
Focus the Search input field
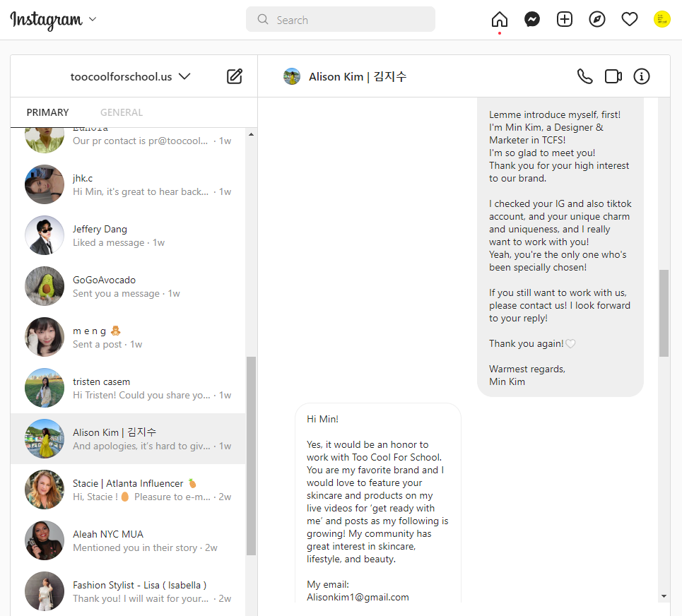pyautogui.click(x=341, y=19)
